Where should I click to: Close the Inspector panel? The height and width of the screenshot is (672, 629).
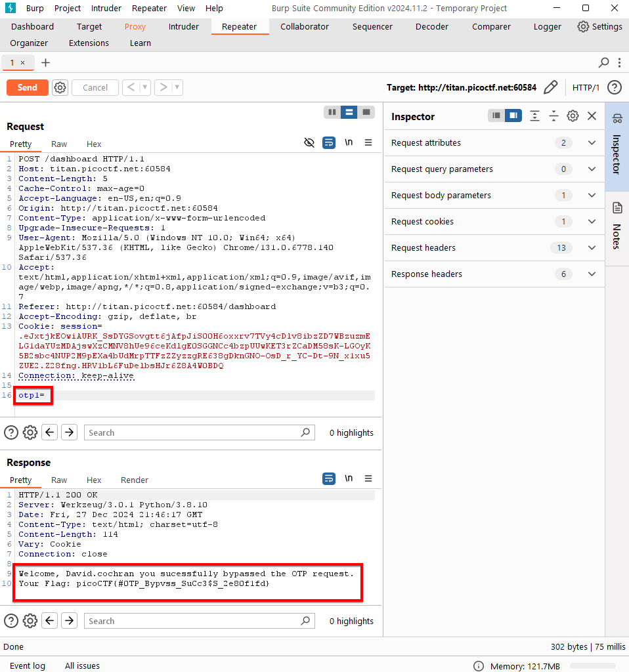[x=592, y=115]
